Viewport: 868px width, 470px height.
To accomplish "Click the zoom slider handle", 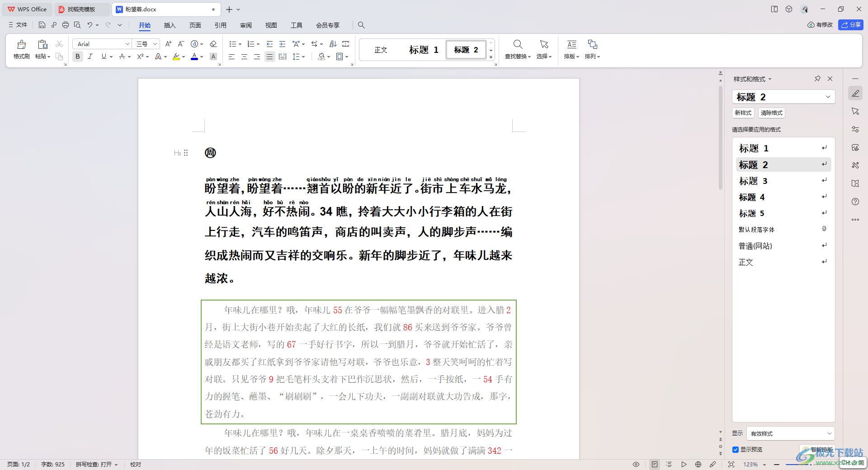I will point(811,465).
